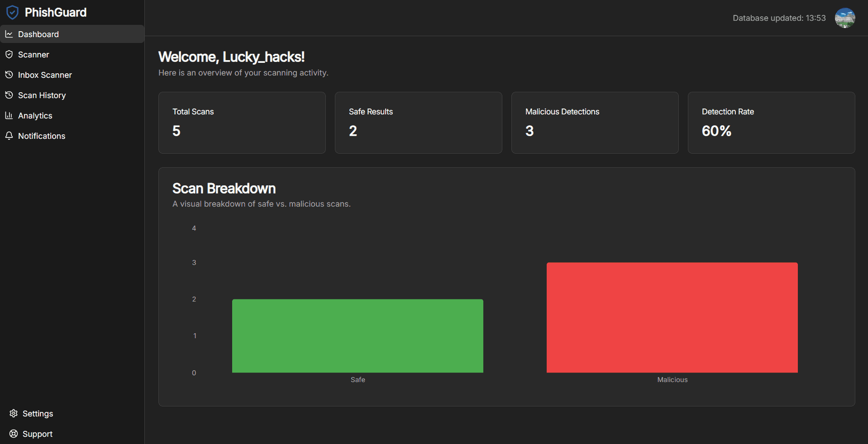Click the Notifications bell icon
This screenshot has width=868, height=444.
pos(10,136)
